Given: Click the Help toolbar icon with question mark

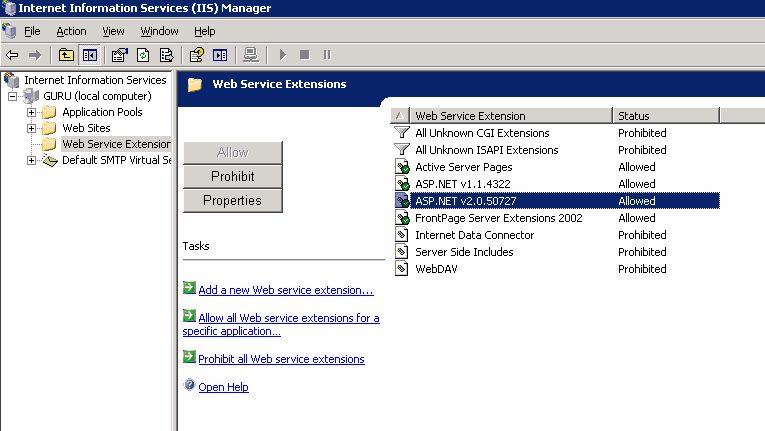Looking at the screenshot, I should pyautogui.click(x=197, y=55).
